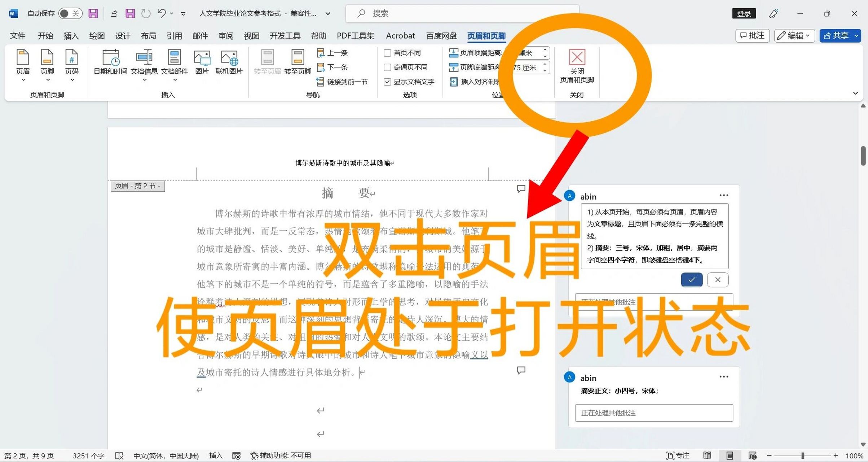Collapse the ribbon via chevron at right
The width and height of the screenshot is (868, 462).
pyautogui.click(x=855, y=93)
